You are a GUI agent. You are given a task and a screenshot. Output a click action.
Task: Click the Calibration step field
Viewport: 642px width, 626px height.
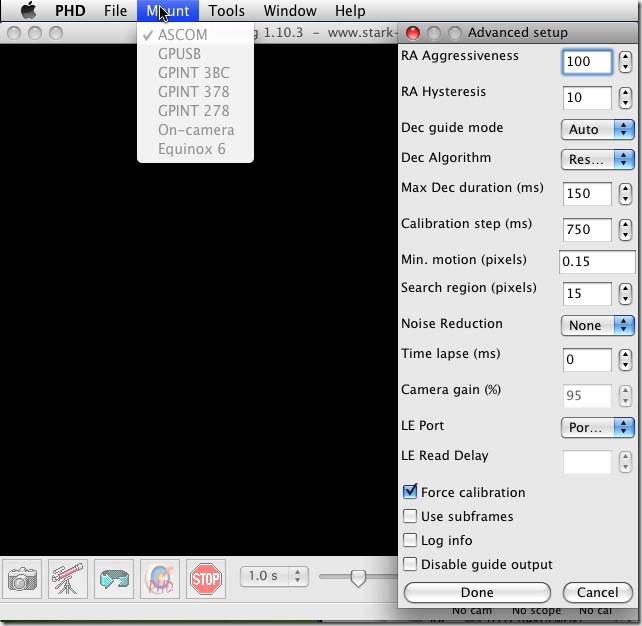tap(587, 230)
